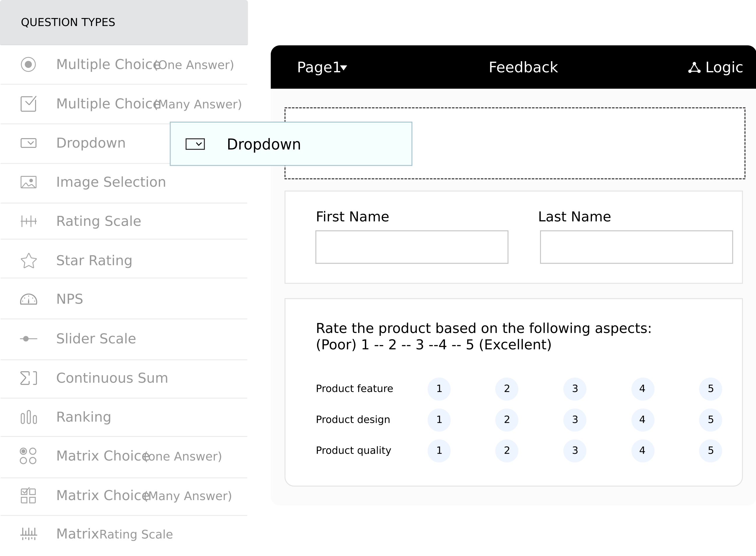Click the Continuous Sum sigma icon
The image size is (756, 556).
tap(29, 378)
